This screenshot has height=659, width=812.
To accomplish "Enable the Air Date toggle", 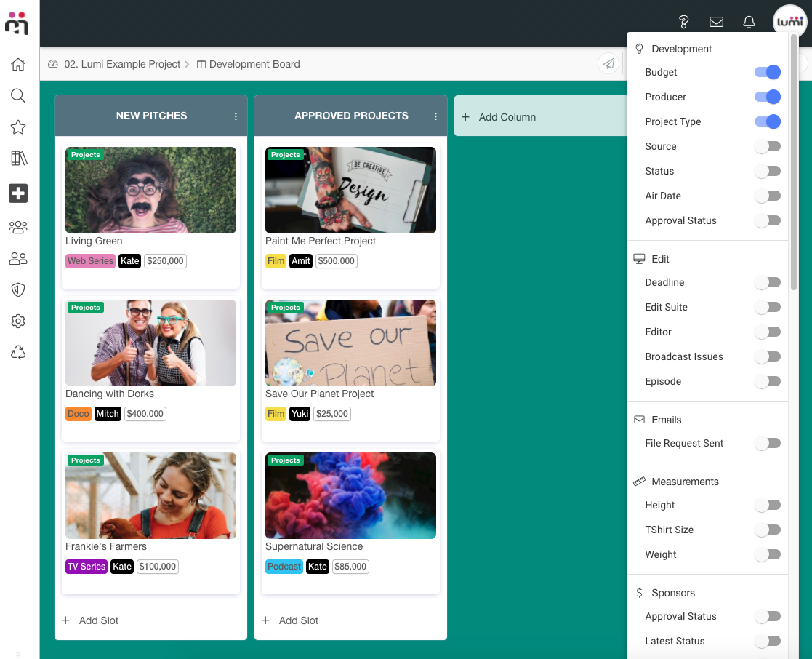I will pos(768,196).
